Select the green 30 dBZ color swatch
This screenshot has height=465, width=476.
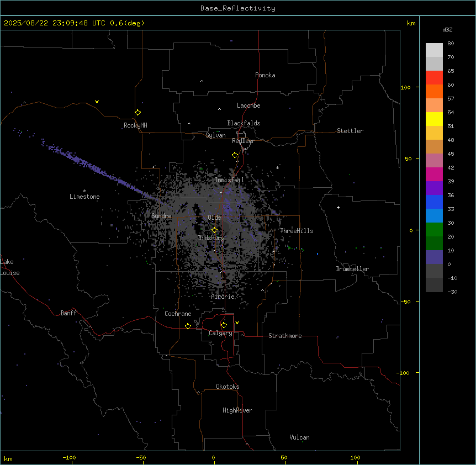pos(434,230)
